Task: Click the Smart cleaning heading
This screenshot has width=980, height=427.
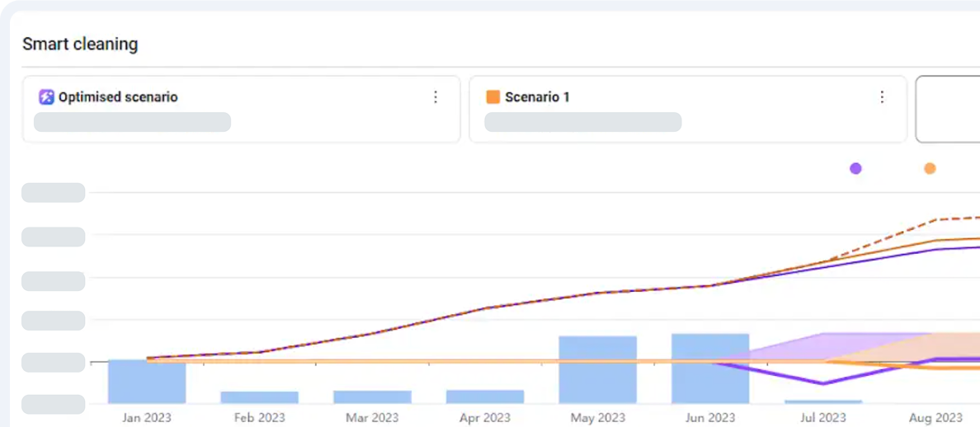Action: (x=80, y=45)
